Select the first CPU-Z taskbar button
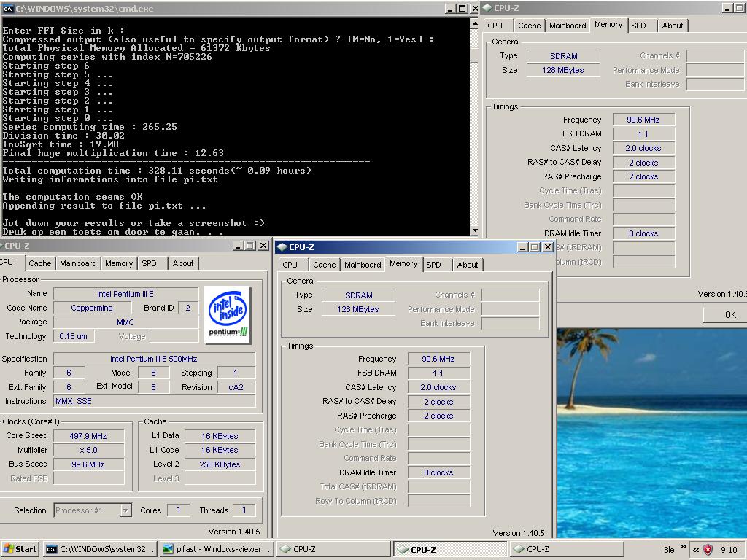Image resolution: width=747 pixels, height=560 pixels. (x=333, y=549)
